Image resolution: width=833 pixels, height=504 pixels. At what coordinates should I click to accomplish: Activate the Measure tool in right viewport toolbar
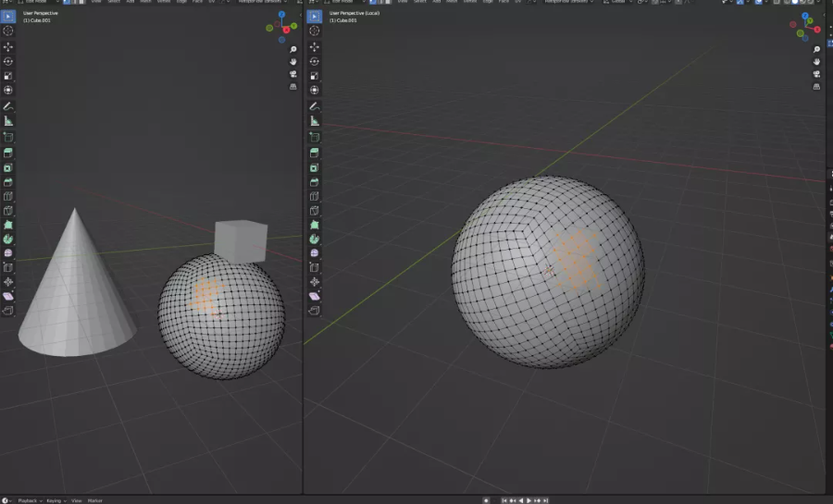click(x=315, y=120)
